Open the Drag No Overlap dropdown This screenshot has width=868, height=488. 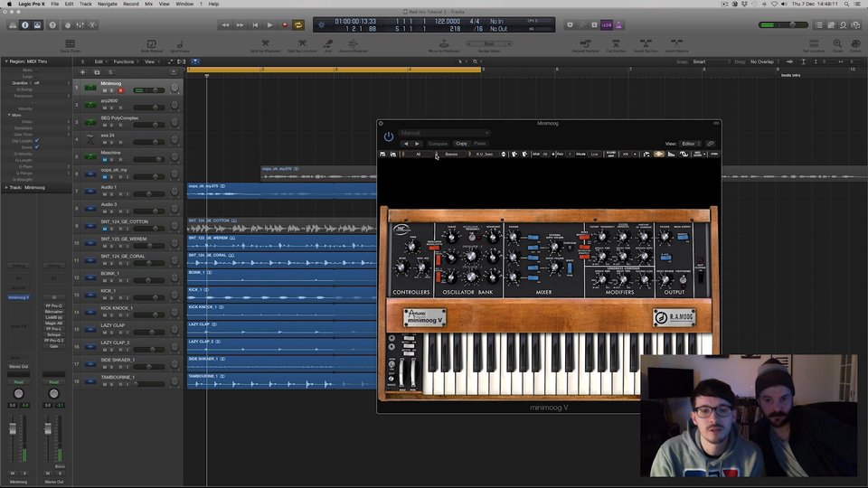(765, 62)
